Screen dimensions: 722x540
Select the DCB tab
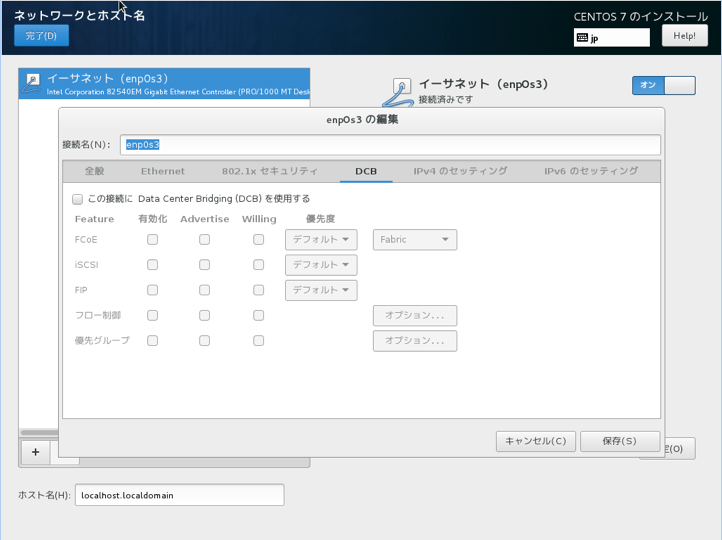pyautogui.click(x=366, y=171)
